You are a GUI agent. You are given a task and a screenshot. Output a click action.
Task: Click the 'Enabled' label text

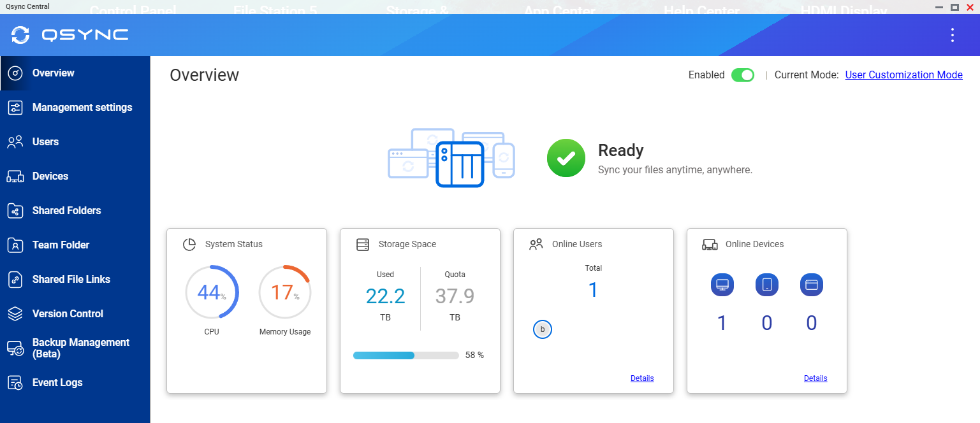706,75
